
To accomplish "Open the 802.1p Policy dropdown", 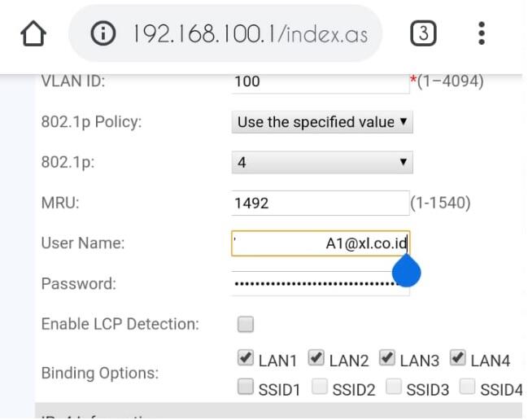I will coord(322,122).
